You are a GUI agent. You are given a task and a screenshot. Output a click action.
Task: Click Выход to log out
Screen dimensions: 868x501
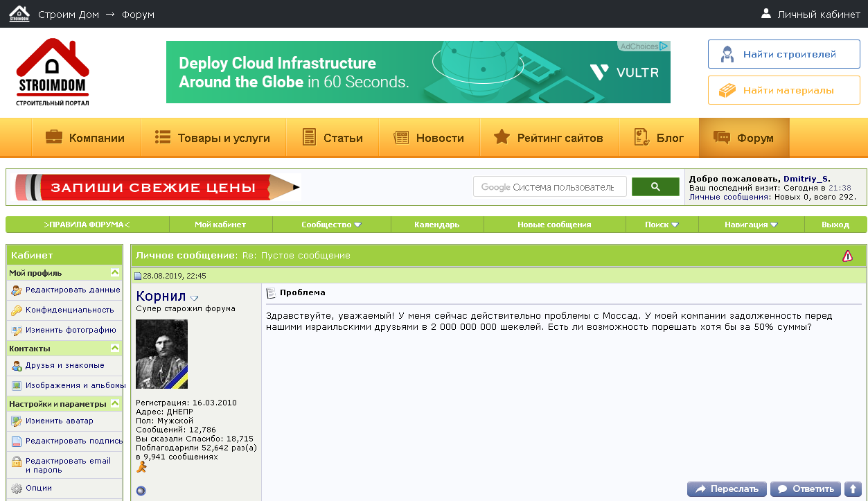tap(835, 225)
